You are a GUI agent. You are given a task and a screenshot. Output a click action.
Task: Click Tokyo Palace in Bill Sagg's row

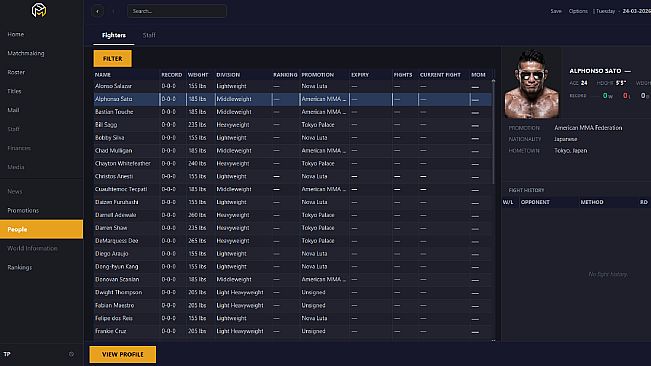(x=318, y=125)
